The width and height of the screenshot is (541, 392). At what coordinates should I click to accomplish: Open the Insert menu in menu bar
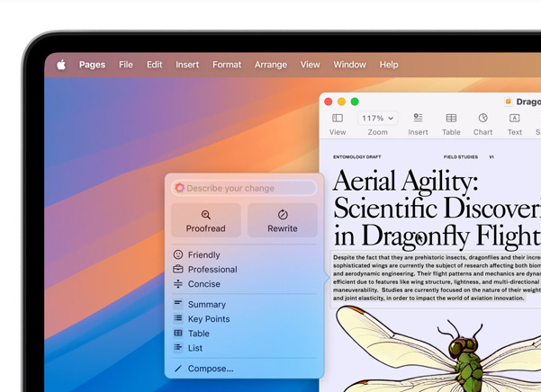[187, 65]
